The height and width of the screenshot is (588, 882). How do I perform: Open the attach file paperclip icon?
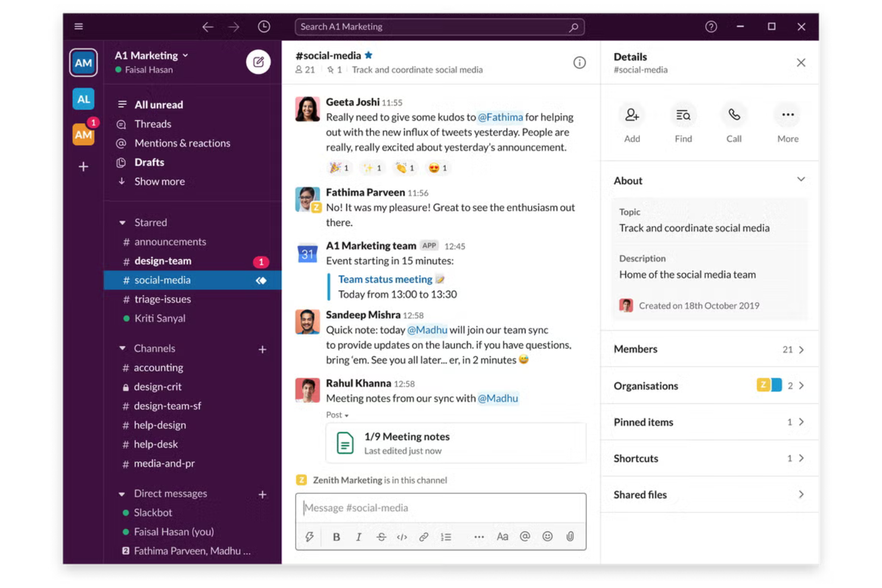click(569, 536)
